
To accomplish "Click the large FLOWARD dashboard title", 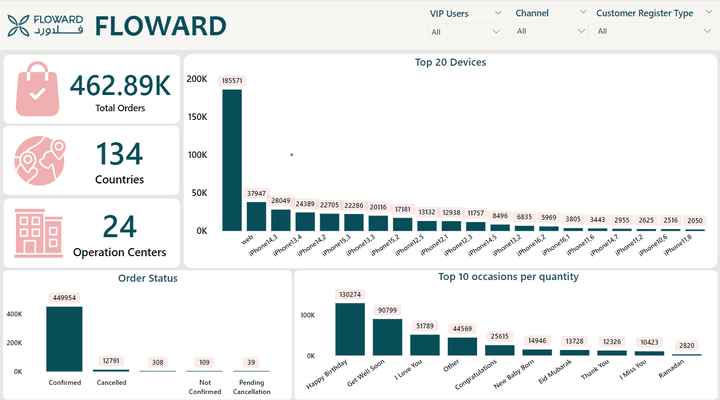I will tap(161, 26).
